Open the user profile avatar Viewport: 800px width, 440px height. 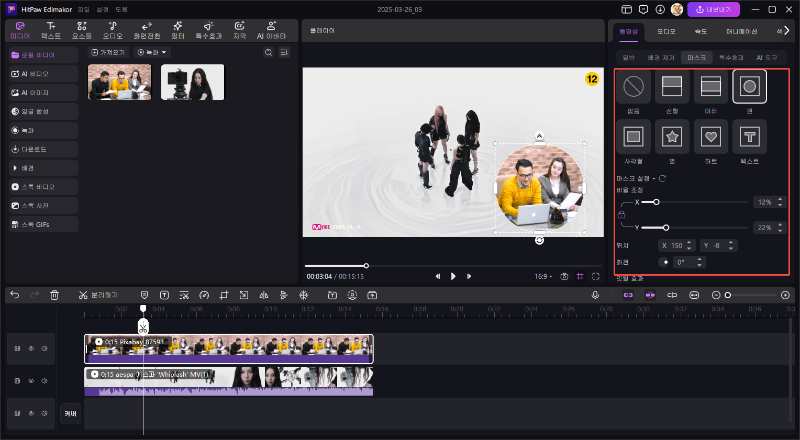(677, 9)
